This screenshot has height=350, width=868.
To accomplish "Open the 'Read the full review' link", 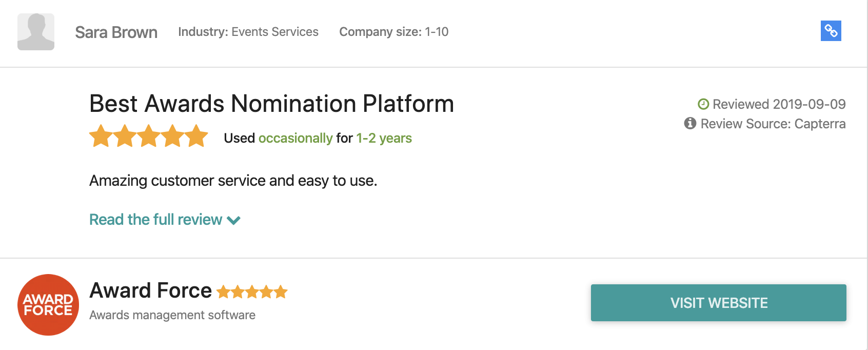I will (155, 220).
